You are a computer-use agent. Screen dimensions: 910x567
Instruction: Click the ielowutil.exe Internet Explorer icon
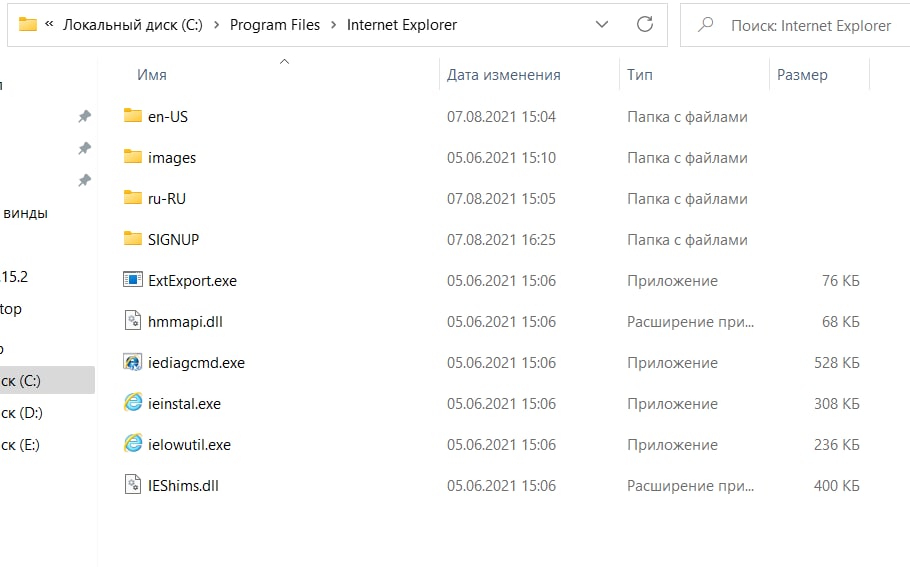(x=133, y=444)
